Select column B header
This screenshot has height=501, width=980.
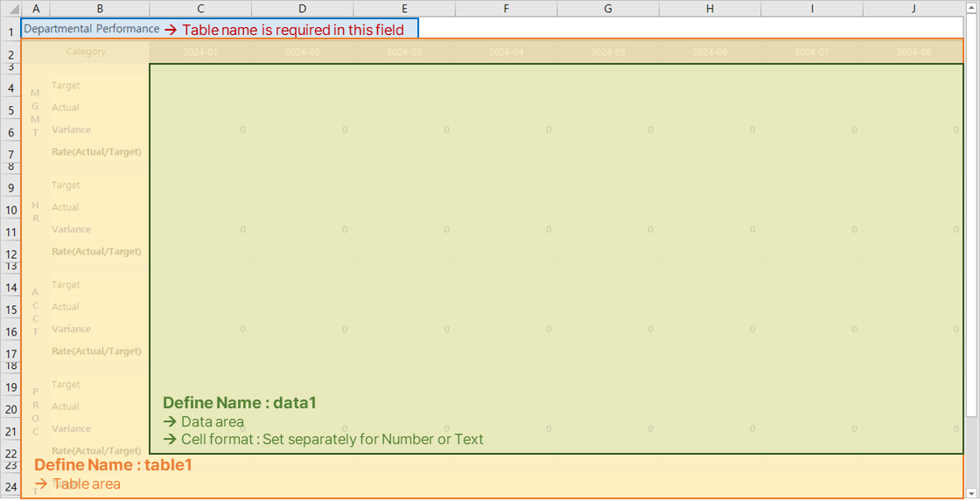(x=100, y=9)
